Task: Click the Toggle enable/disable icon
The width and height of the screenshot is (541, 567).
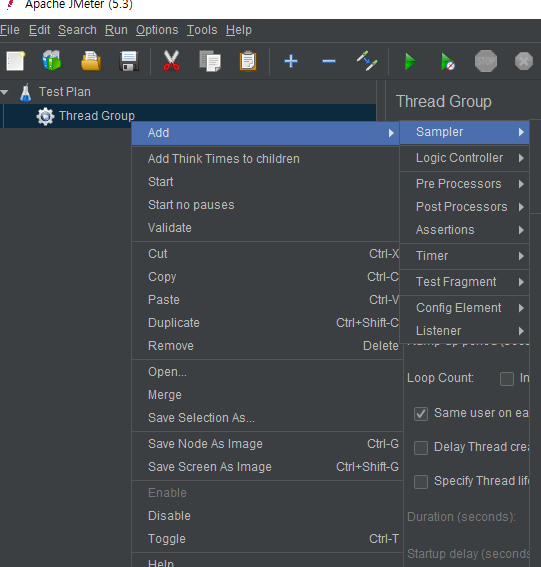Action: pyautogui.click(x=367, y=61)
